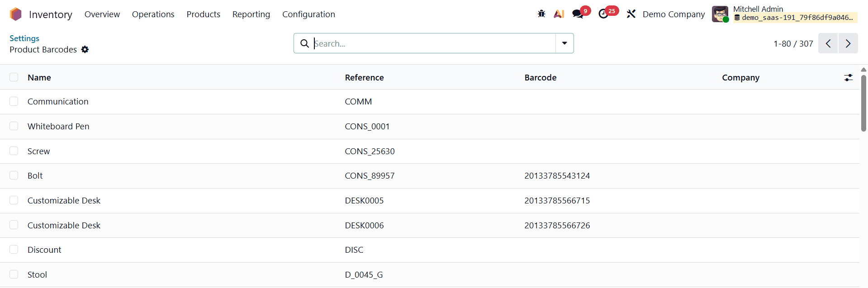Screen dimensions: 868x288
Task: Click the Inventory app logo icon
Action: (x=16, y=14)
